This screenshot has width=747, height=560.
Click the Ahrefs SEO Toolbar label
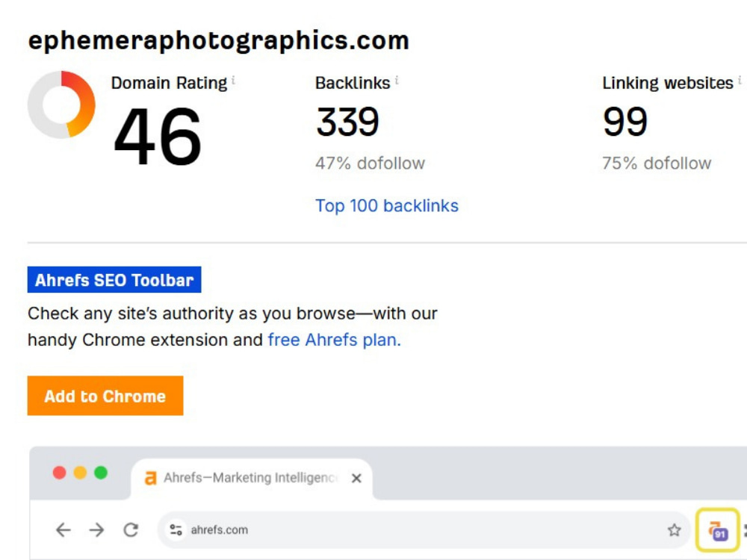click(x=114, y=279)
